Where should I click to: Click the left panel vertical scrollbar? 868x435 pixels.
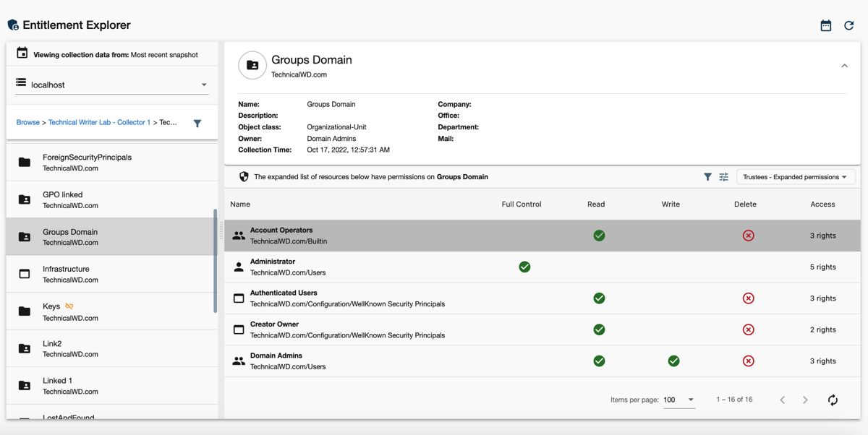pyautogui.click(x=216, y=260)
